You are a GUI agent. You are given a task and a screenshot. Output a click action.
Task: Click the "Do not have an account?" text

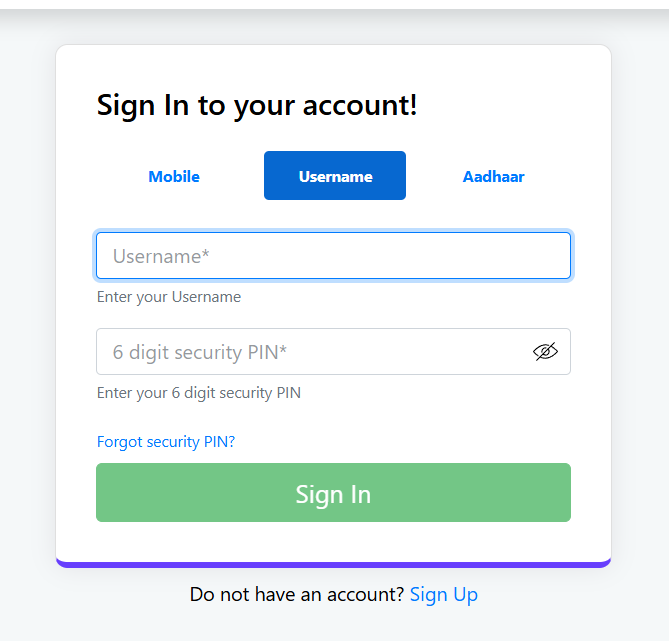(297, 594)
